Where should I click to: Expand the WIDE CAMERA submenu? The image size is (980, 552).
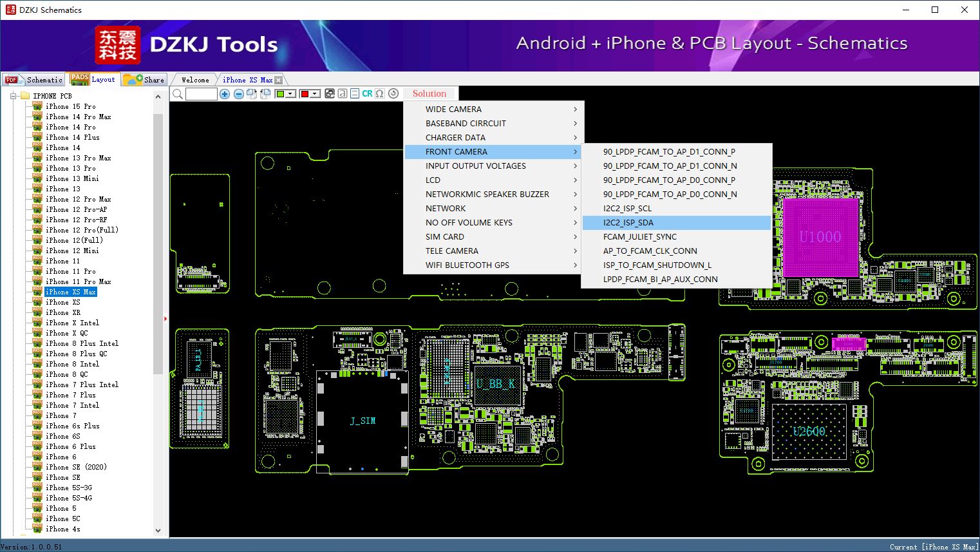tap(494, 109)
